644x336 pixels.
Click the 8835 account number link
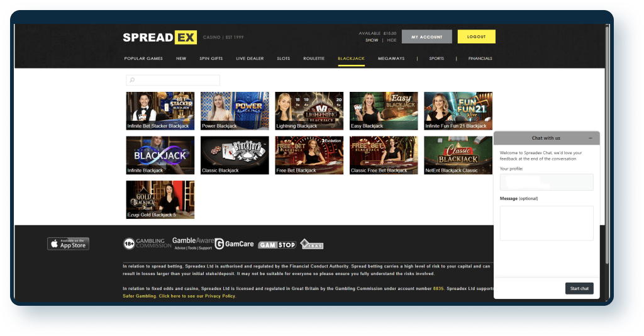tap(438, 288)
